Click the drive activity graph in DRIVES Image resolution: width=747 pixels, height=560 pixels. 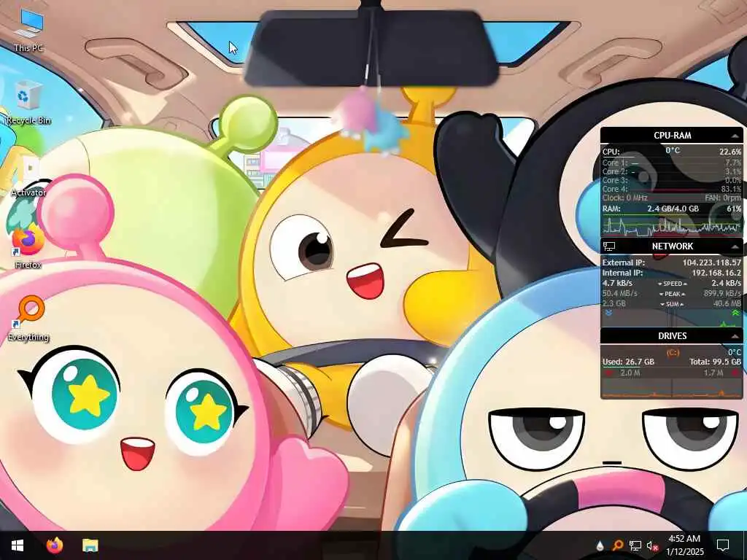coord(672,388)
